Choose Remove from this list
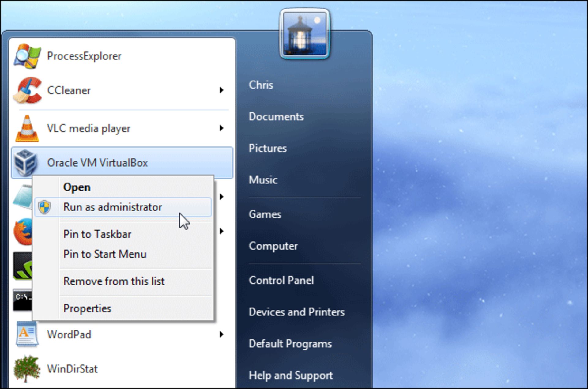Viewport: 588px width, 389px height. click(123, 281)
